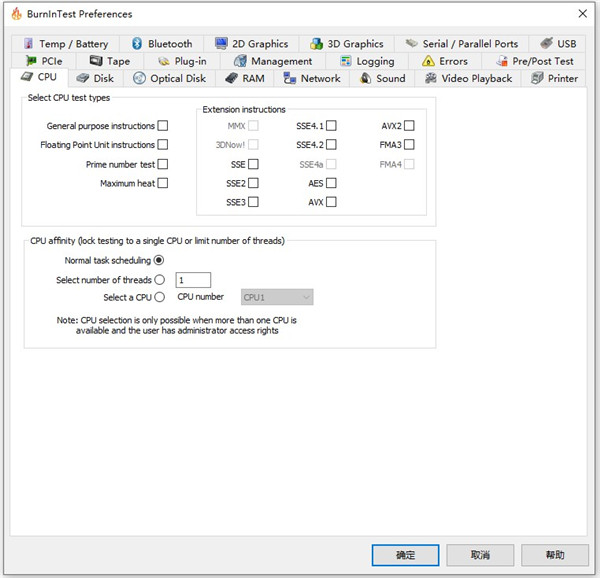Viewport: 600px width, 578px height.
Task: Click the Printer tab icon
Action: coord(537,78)
